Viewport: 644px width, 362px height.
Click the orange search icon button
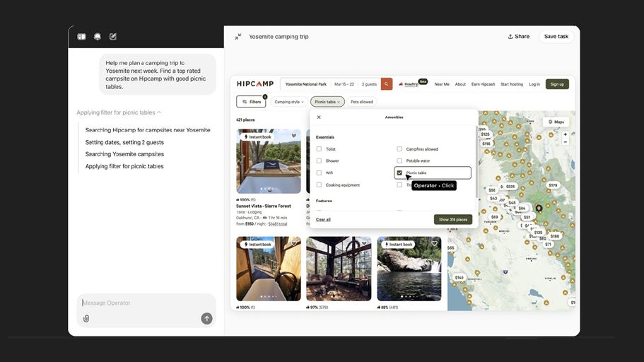(x=387, y=84)
